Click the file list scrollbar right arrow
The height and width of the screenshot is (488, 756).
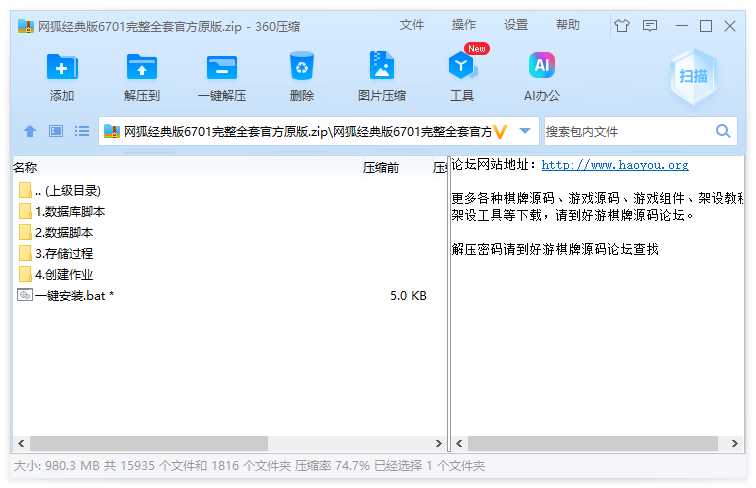[x=438, y=443]
